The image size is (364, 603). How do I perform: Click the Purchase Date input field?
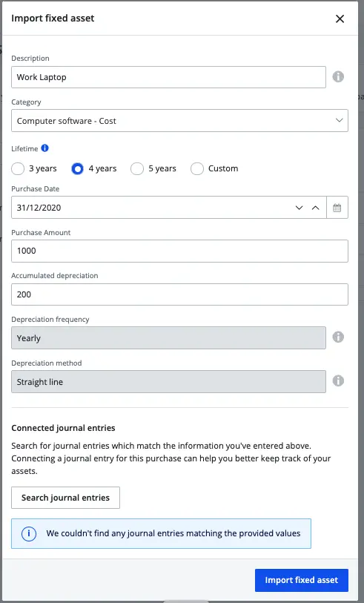pos(150,208)
